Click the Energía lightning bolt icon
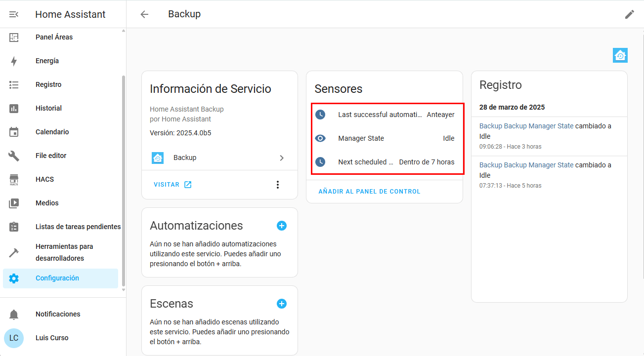The height and width of the screenshot is (356, 644). click(x=14, y=61)
